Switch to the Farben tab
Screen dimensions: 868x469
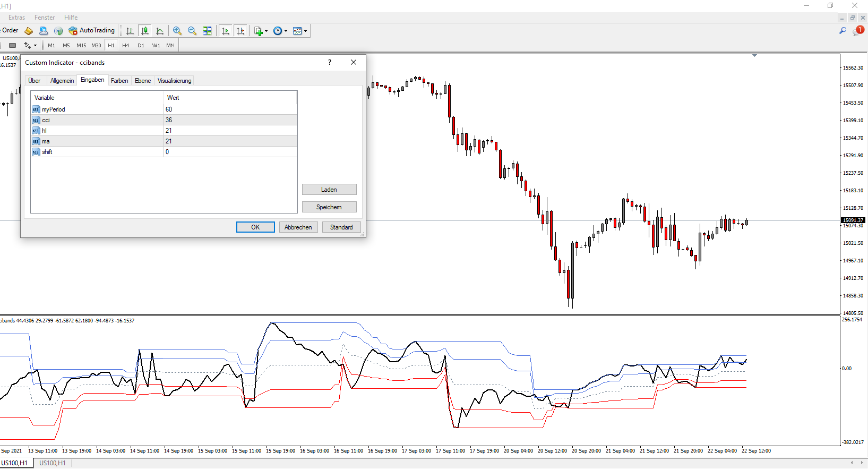[x=119, y=81]
